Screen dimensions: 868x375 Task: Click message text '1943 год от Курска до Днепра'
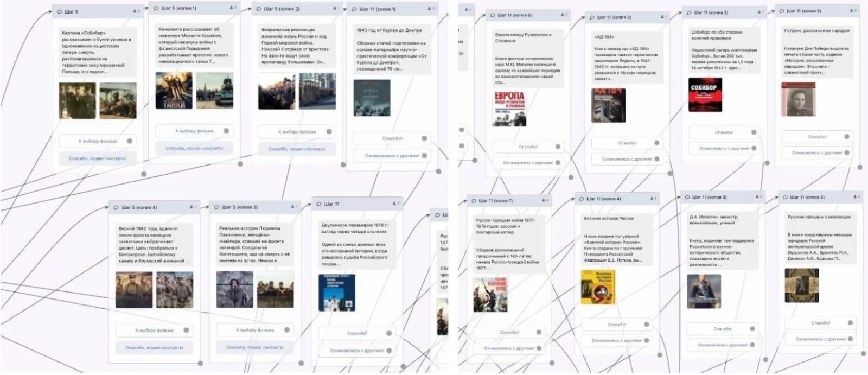pyautogui.click(x=389, y=30)
